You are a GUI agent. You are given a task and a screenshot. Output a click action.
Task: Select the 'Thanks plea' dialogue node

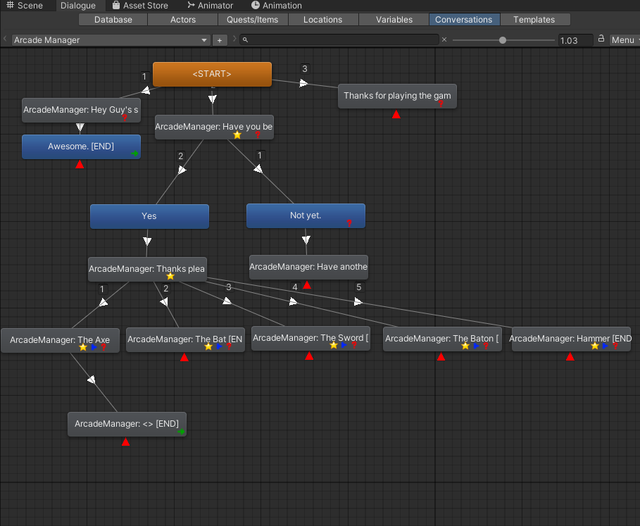tap(147, 269)
